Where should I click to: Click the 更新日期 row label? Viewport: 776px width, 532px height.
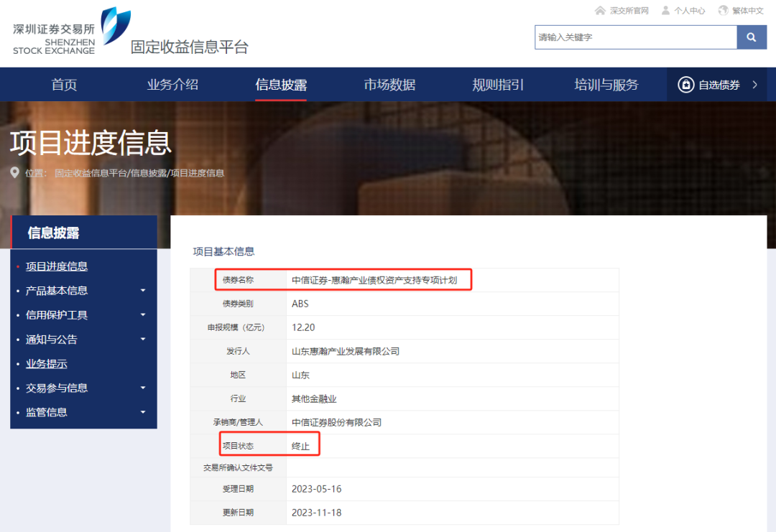pyautogui.click(x=238, y=513)
